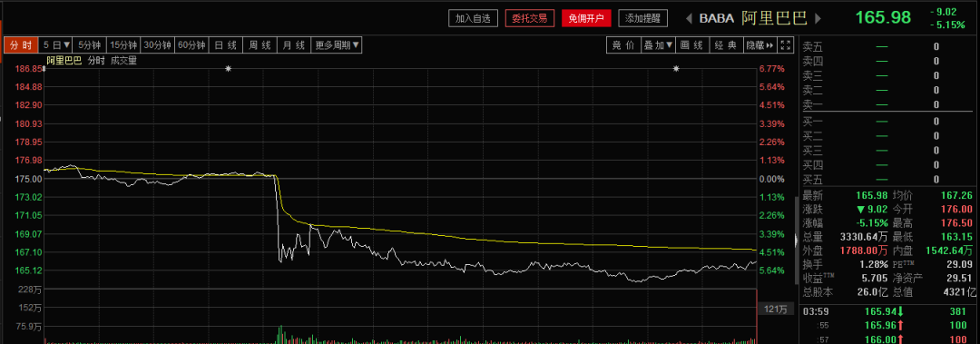Enable the 画线 drawing tool
The image size is (980, 344).
click(x=691, y=45)
